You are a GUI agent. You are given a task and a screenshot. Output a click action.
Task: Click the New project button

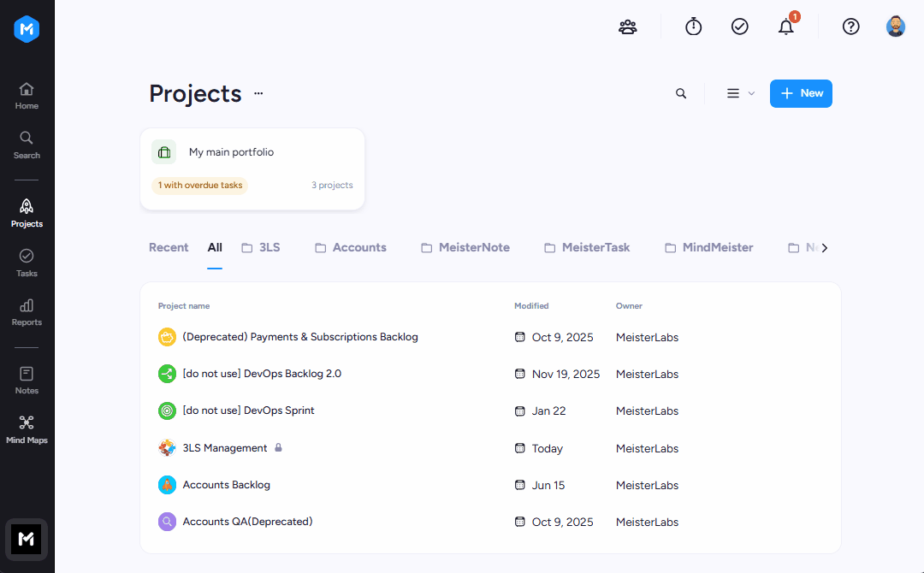[x=801, y=93]
